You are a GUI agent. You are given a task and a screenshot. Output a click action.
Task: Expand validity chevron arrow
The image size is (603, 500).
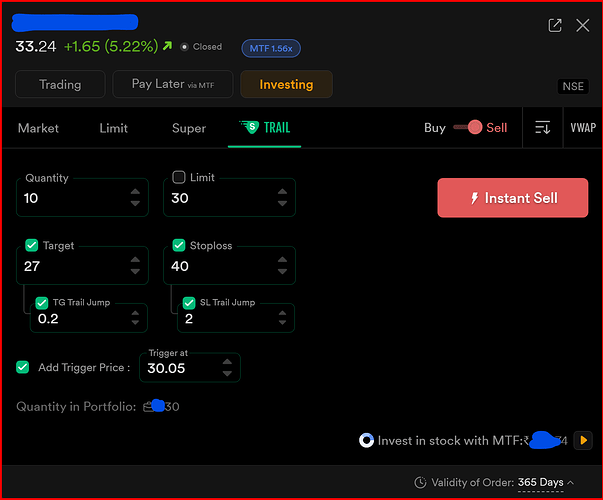tap(571, 482)
